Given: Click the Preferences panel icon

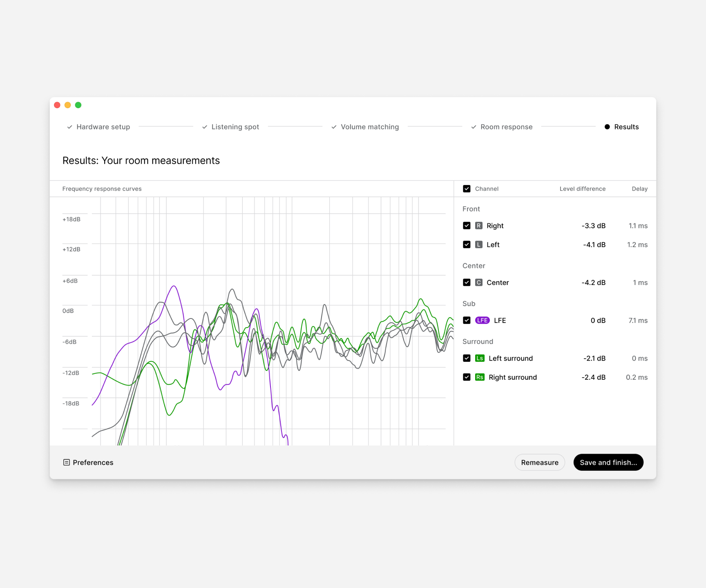Looking at the screenshot, I should (66, 462).
